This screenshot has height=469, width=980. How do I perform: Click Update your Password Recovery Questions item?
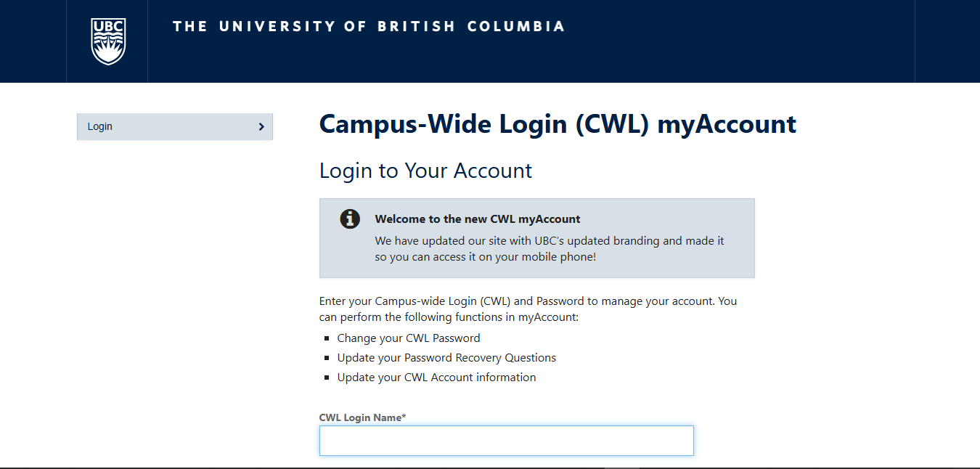[x=446, y=358]
